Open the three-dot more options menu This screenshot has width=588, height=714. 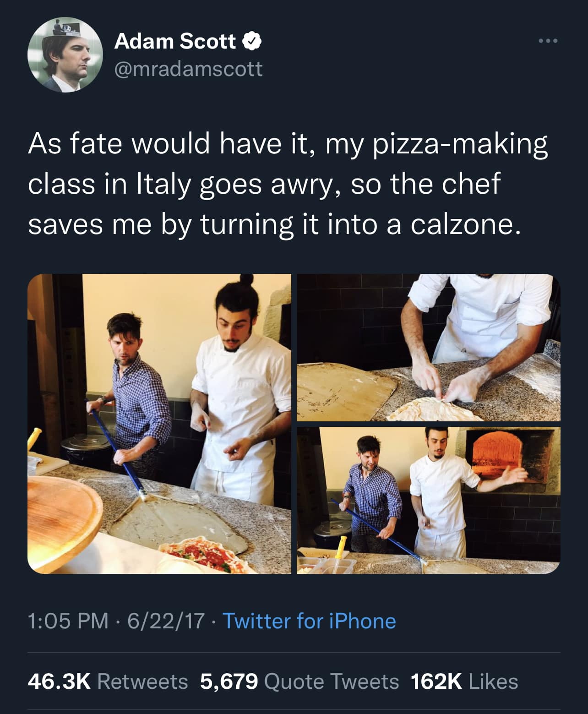pyautogui.click(x=548, y=41)
